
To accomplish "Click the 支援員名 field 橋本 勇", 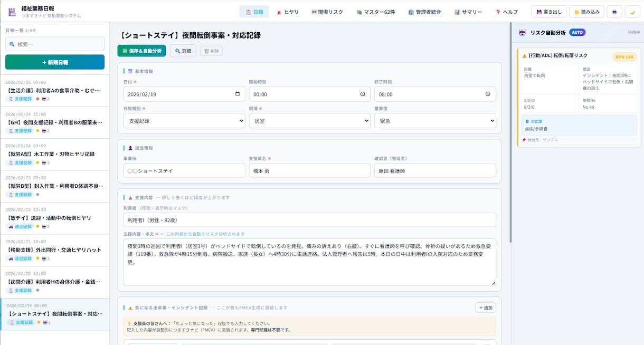I will [x=309, y=170].
